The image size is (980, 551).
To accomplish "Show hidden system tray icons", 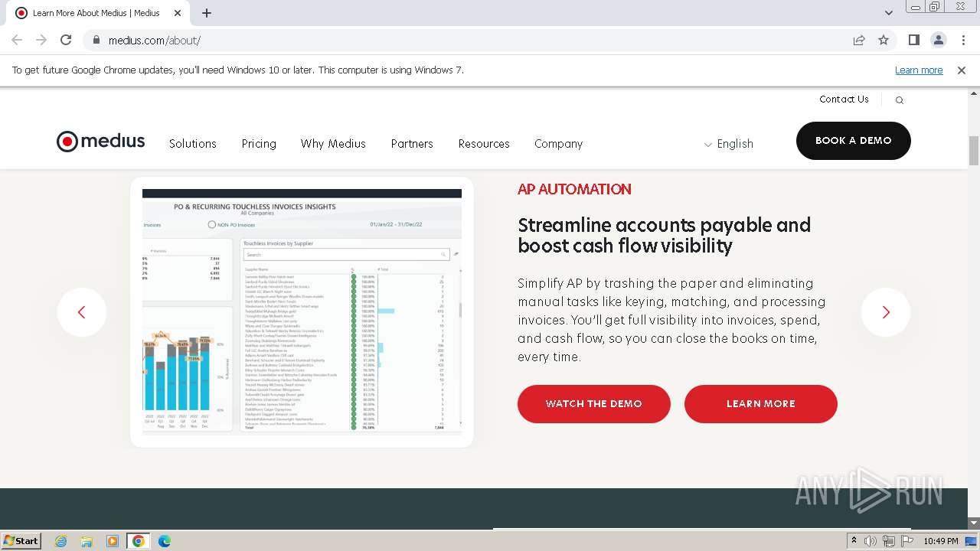I will click(x=854, y=541).
